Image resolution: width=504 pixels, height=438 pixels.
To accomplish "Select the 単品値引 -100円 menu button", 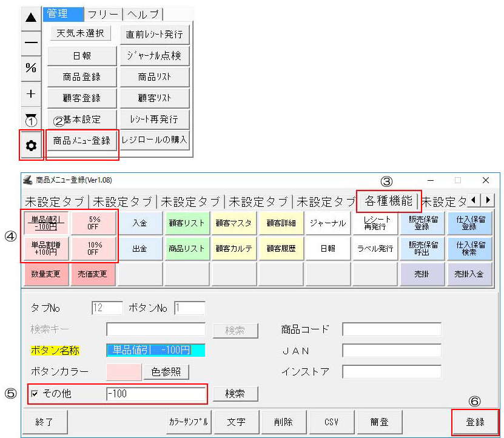I will [46, 223].
